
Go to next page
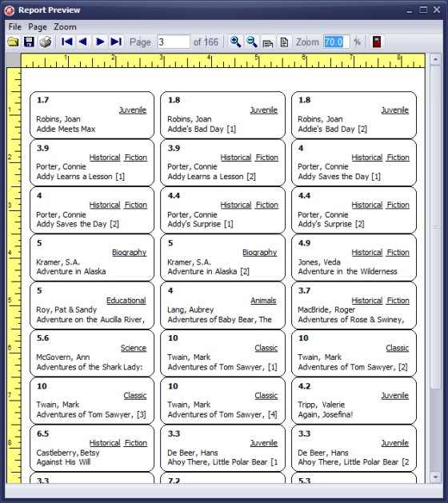[x=100, y=42]
